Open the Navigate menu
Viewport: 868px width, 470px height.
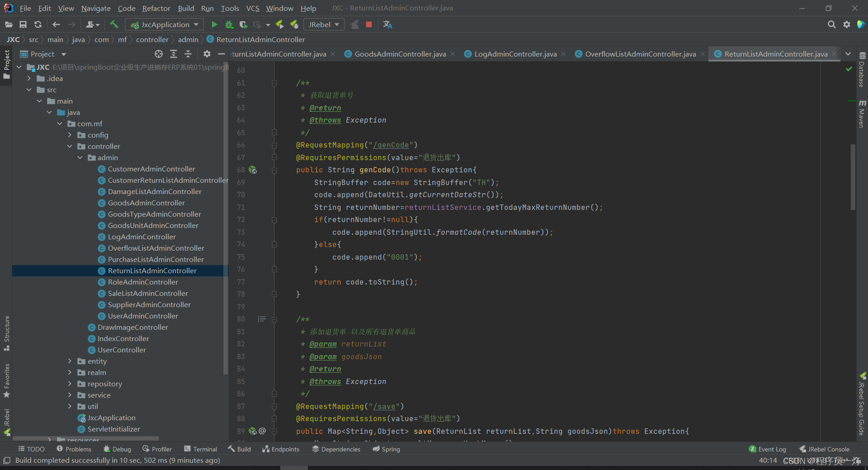coord(96,8)
